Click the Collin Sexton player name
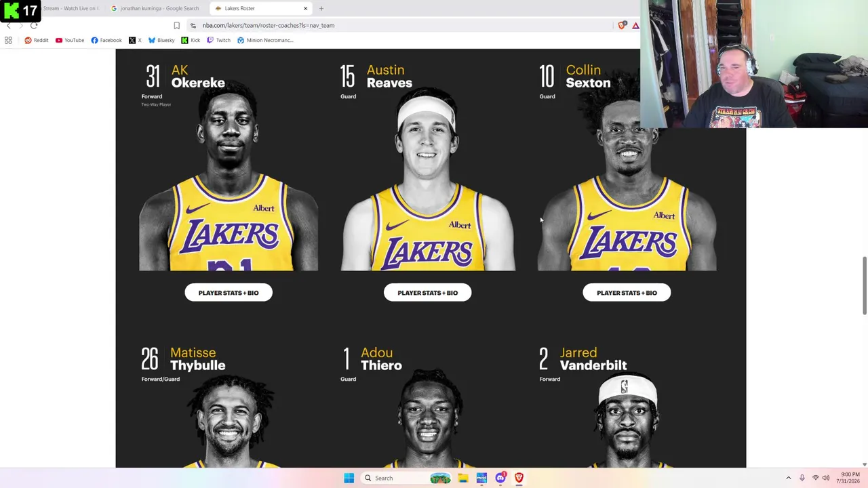The image size is (868, 488). pos(588,77)
